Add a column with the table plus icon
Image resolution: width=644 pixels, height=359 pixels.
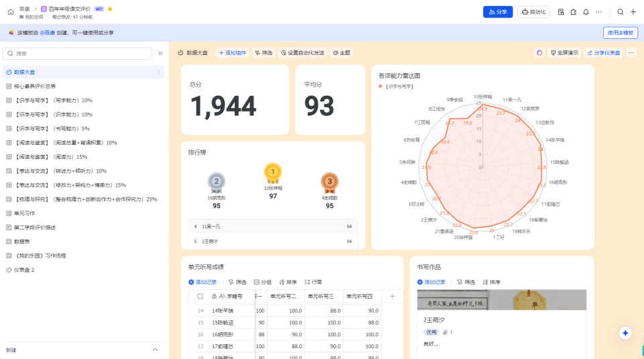click(392, 296)
